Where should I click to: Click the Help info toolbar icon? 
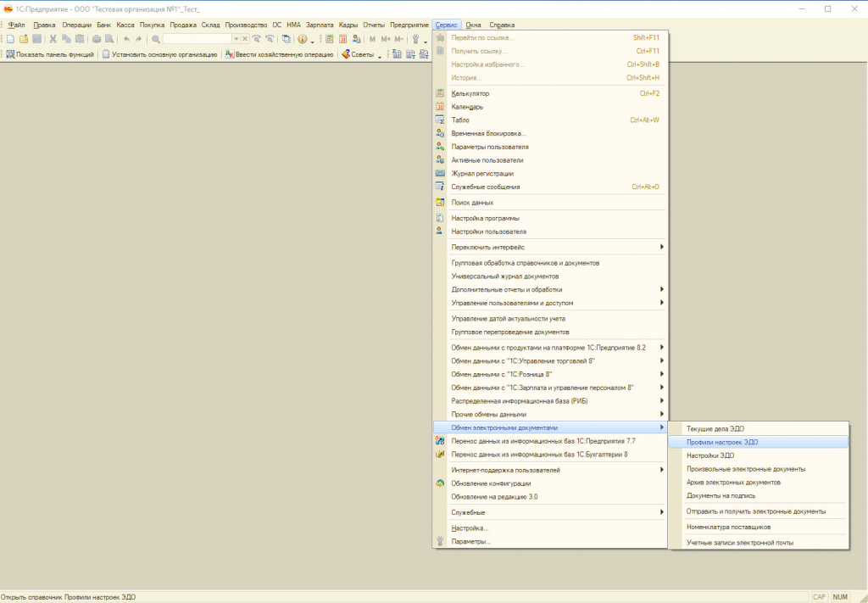coord(303,39)
